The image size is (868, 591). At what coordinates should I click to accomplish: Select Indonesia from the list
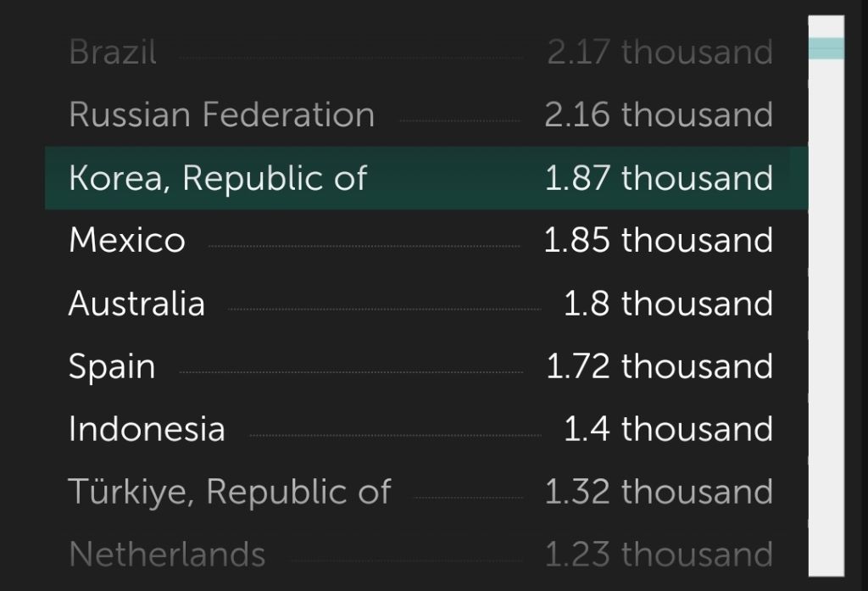click(x=426, y=429)
